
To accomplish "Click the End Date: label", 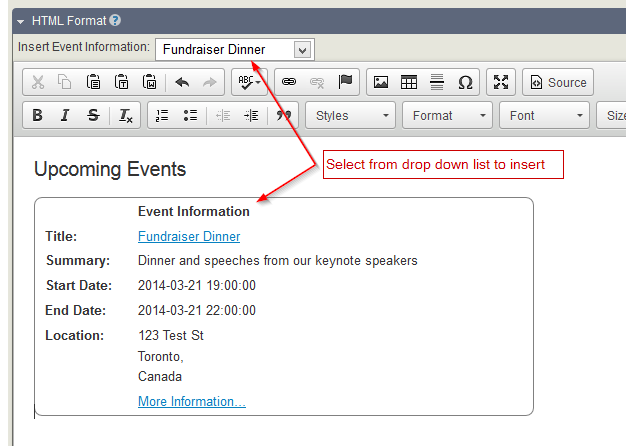I will click(x=75, y=310).
